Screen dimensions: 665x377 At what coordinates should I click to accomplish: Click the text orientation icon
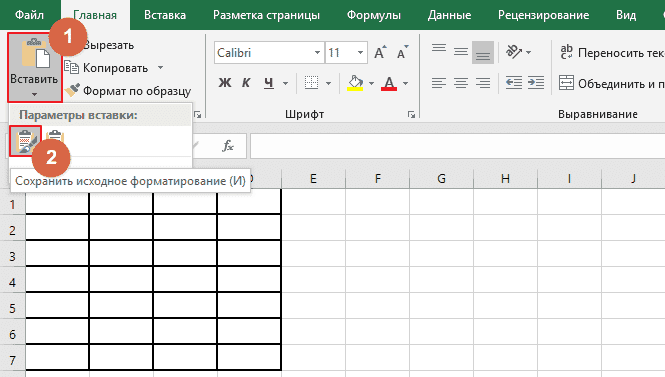514,52
